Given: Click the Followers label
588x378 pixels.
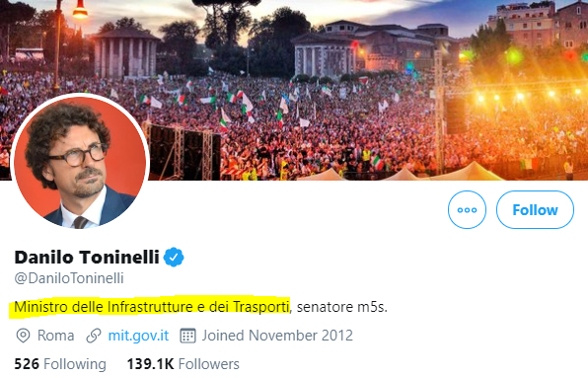Looking at the screenshot, I should coord(208,364).
